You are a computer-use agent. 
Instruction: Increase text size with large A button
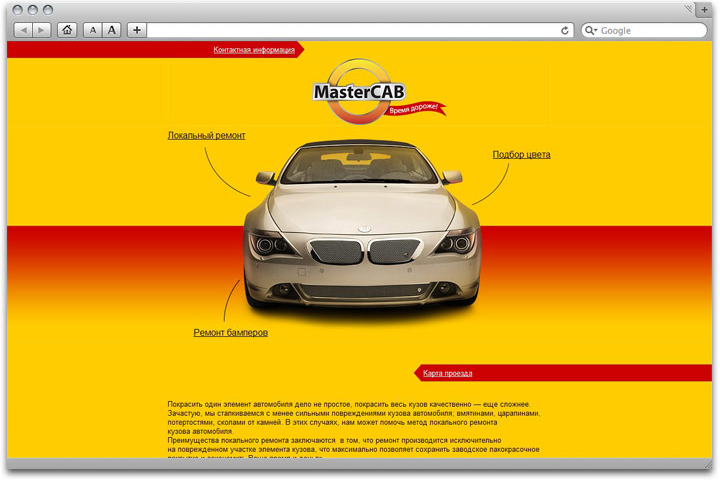[112, 30]
